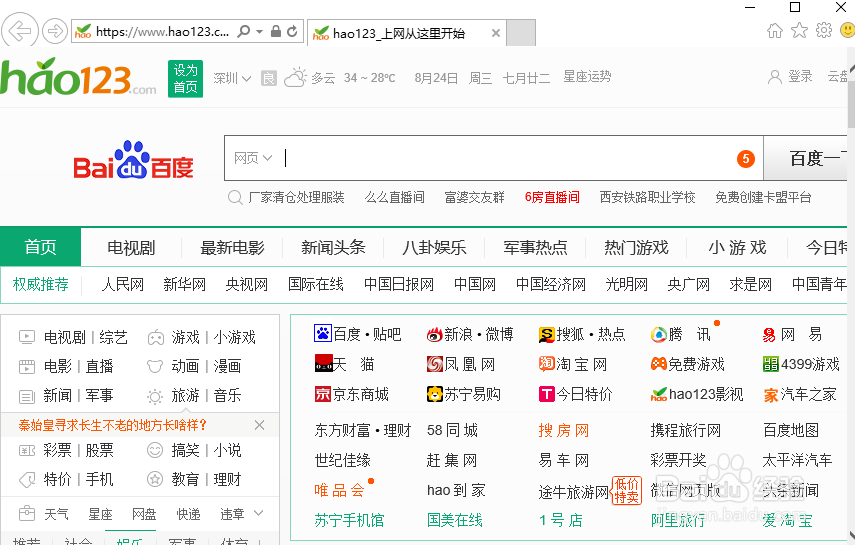Viewport: 855px width, 545px height.
Task: Click the orange number 5 badge in search box
Action: pos(745,159)
